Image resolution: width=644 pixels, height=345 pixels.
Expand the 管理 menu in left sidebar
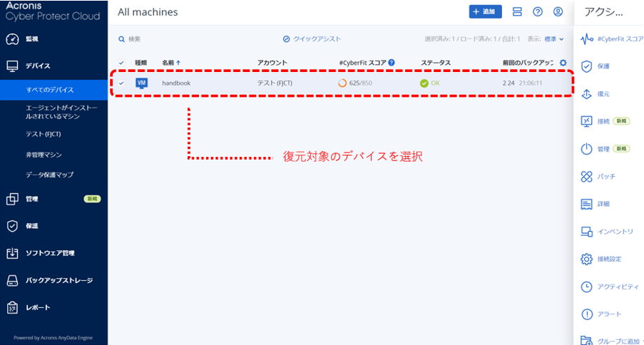32,199
